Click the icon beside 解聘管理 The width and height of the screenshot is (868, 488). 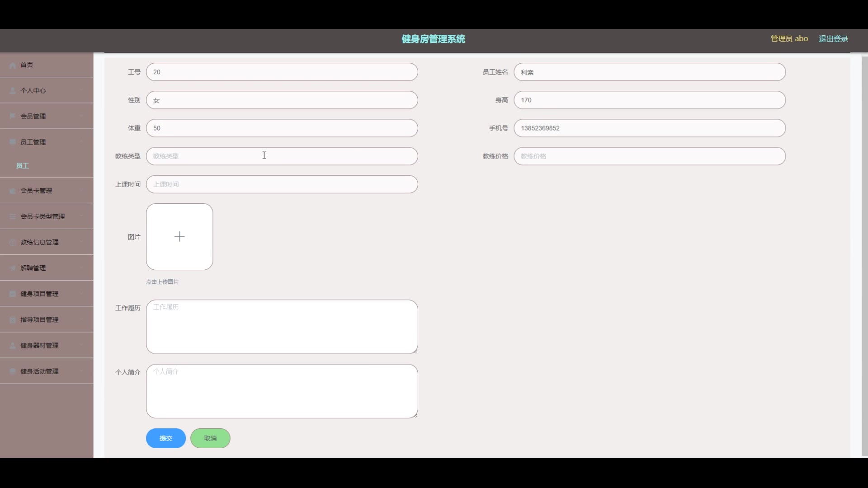13,268
